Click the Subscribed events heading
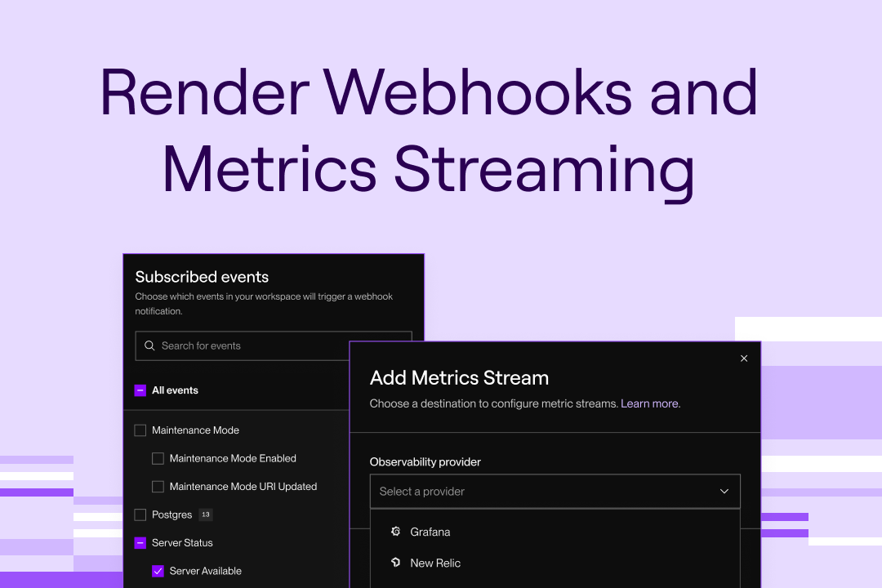Screen dimensions: 882x588 tap(202, 277)
